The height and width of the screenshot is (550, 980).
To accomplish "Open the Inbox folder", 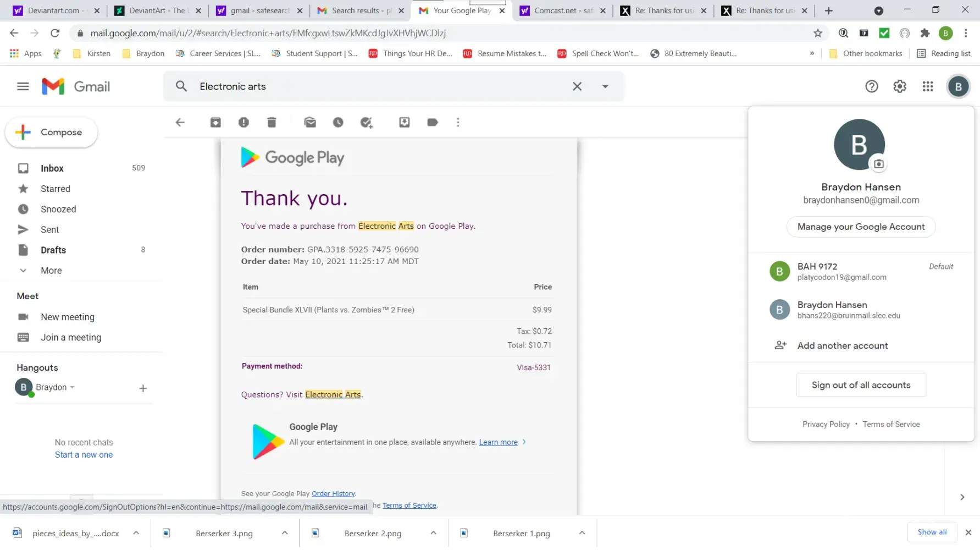I will coord(52,168).
